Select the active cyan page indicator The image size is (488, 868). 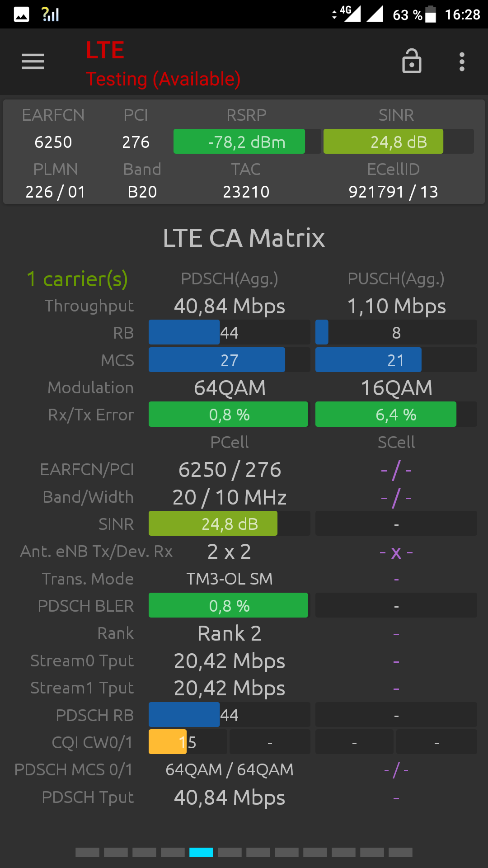[x=201, y=852]
